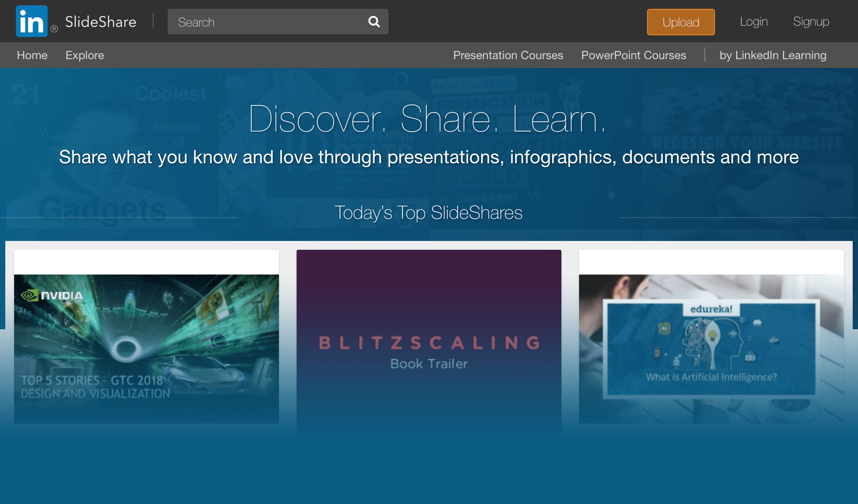Screen dimensions: 858x504
Task: Click the orange Upload button
Action: (681, 22)
